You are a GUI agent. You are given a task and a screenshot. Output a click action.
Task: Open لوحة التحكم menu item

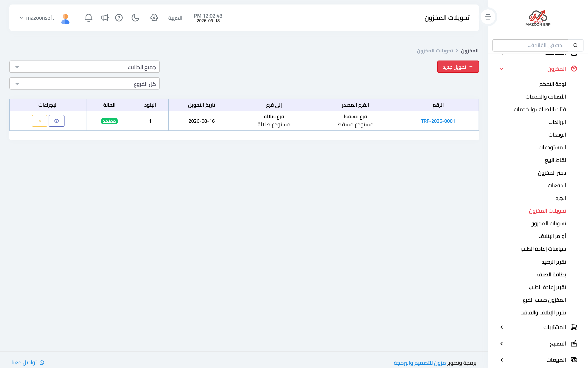(x=552, y=84)
